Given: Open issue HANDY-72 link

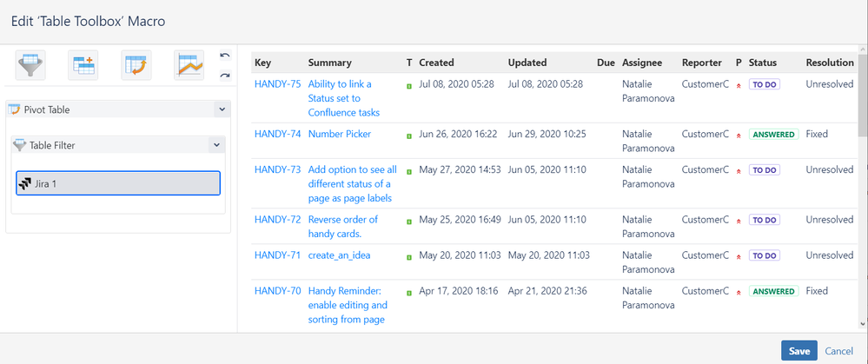Looking at the screenshot, I should 278,219.
